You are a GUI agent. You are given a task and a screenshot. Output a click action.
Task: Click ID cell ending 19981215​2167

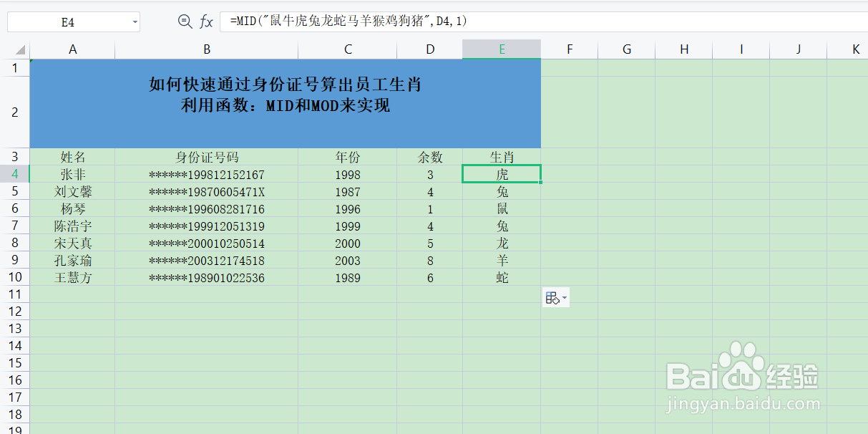point(207,174)
